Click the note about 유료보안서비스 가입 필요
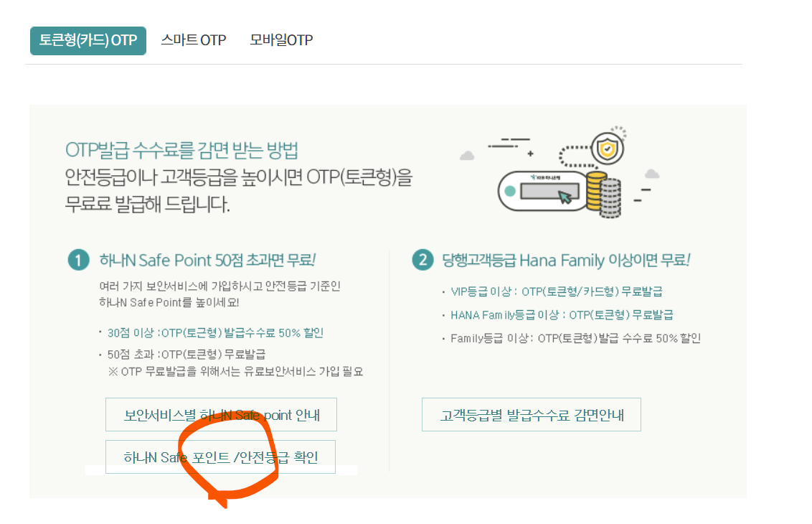Viewport: 812px width, 524px height. pos(235,372)
